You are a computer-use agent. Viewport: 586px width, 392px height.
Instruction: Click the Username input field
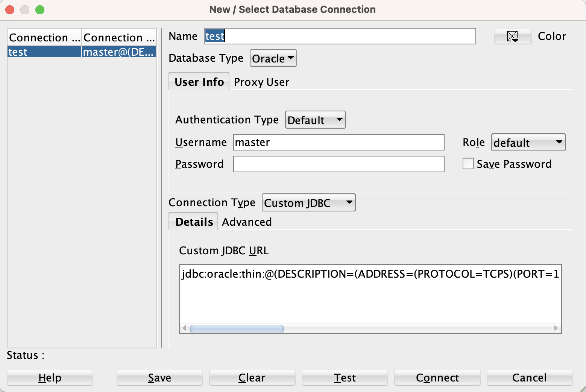[x=339, y=142]
